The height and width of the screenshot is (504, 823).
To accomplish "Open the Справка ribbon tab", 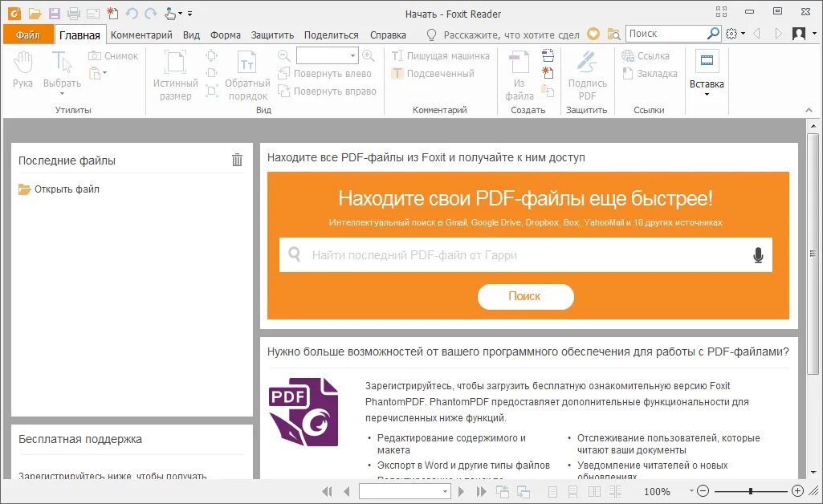I will pyautogui.click(x=388, y=35).
